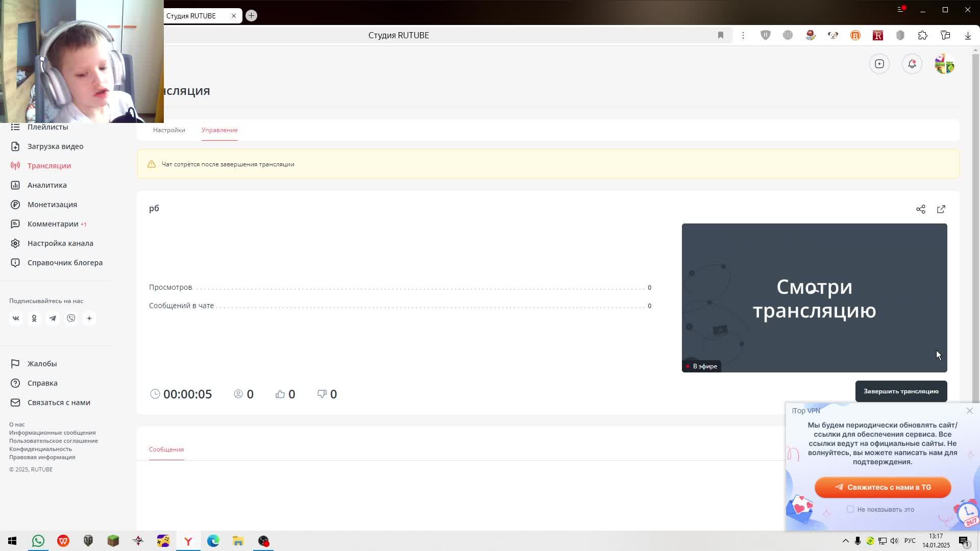The width and height of the screenshot is (980, 551).
Task: Click the share stream icon
Action: (x=920, y=209)
